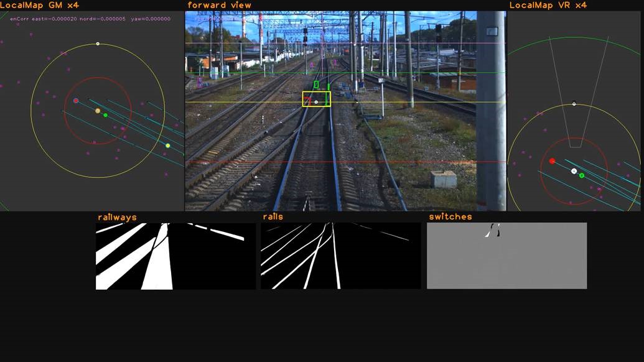Click yellow-green dot on GM yellow circle
This screenshot has width=644, height=362.
click(x=167, y=146)
